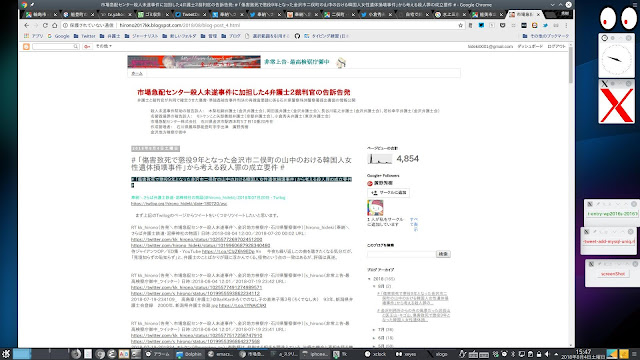Click the Blogger navbar search box
Screen dimensions: 640x360
tap(56, 47)
